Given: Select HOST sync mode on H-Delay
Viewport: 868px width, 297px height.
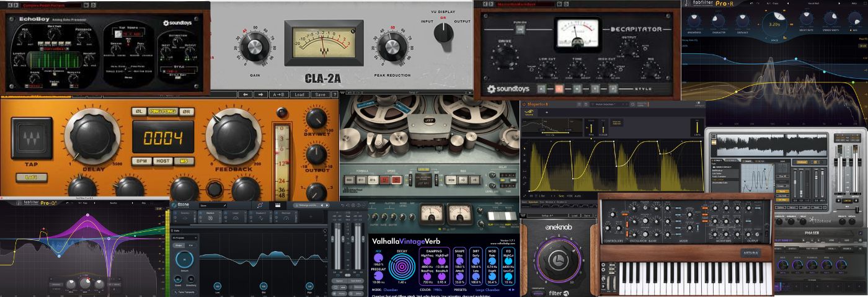Looking at the screenshot, I should click(162, 161).
